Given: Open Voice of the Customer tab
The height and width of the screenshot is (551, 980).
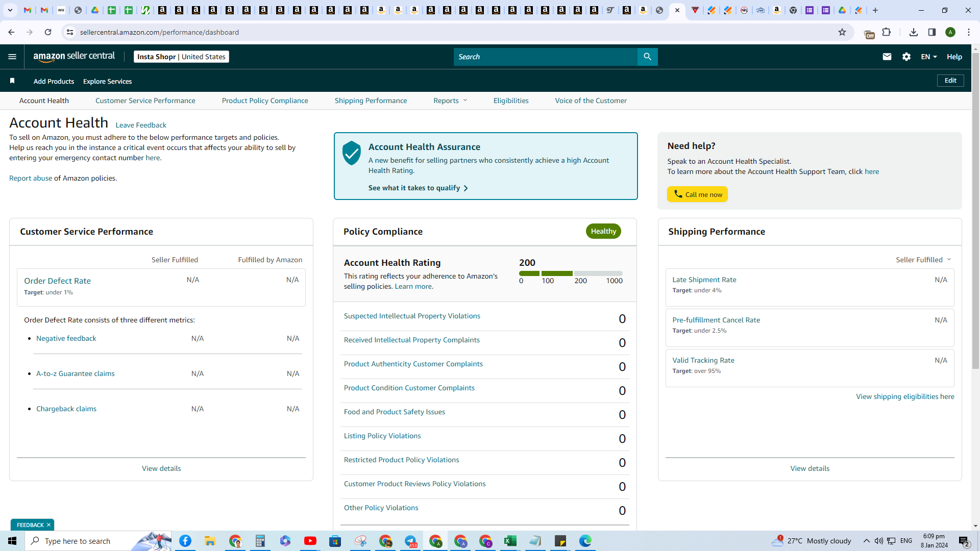Looking at the screenshot, I should coord(591,101).
